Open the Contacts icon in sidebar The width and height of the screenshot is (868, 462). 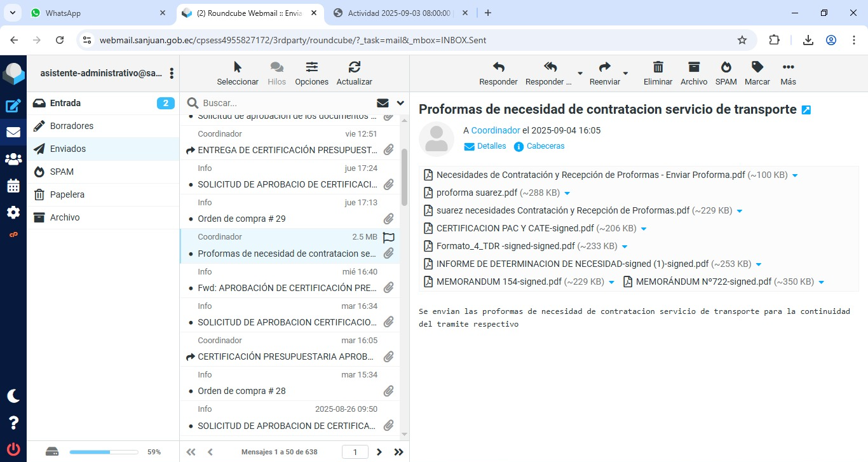pos(13,159)
